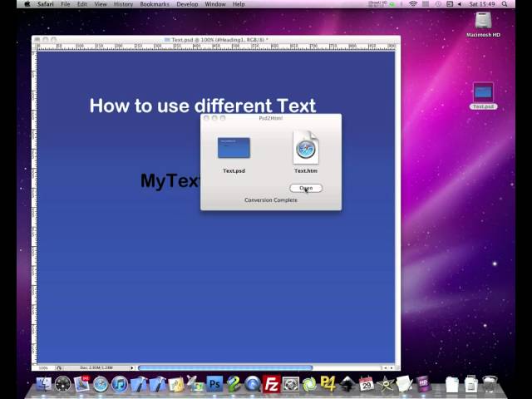This screenshot has width=532, height=399.
Task: Open the Help menu
Action: 239,4
